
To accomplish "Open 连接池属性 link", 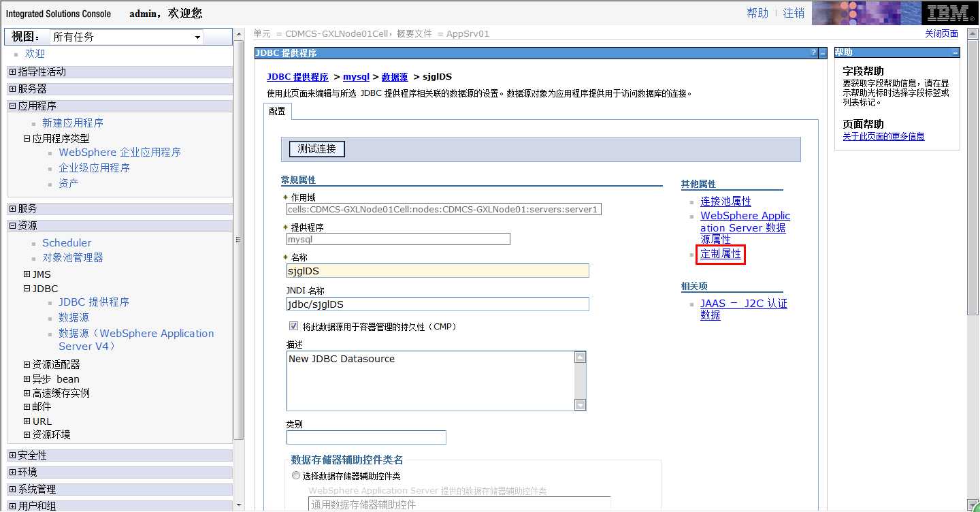I will (725, 202).
